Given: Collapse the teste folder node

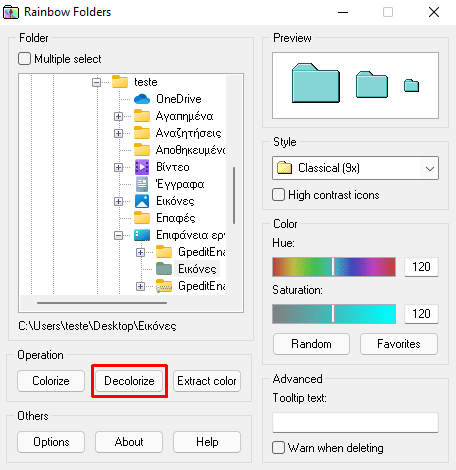Looking at the screenshot, I should tap(96, 82).
